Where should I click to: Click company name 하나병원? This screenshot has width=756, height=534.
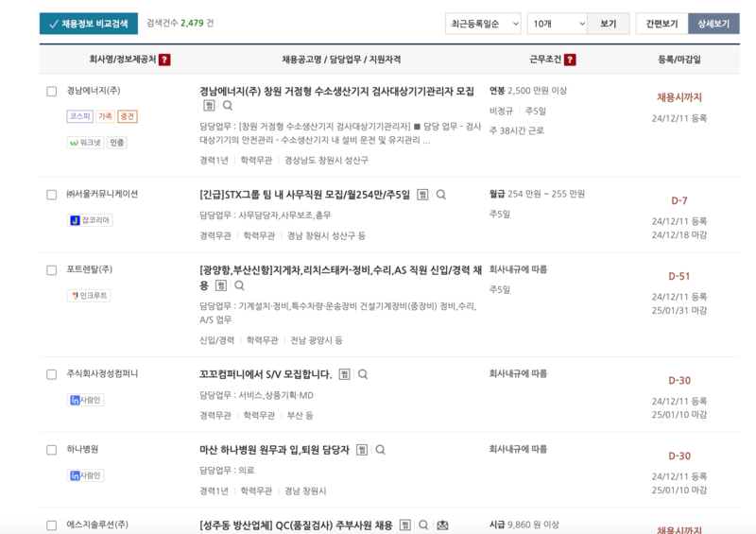(82, 449)
